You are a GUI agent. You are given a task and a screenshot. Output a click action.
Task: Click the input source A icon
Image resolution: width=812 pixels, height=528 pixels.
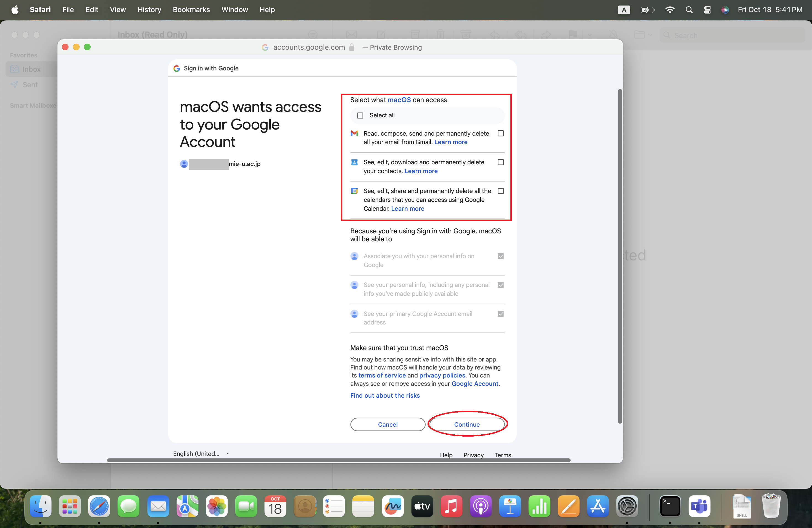(624, 10)
